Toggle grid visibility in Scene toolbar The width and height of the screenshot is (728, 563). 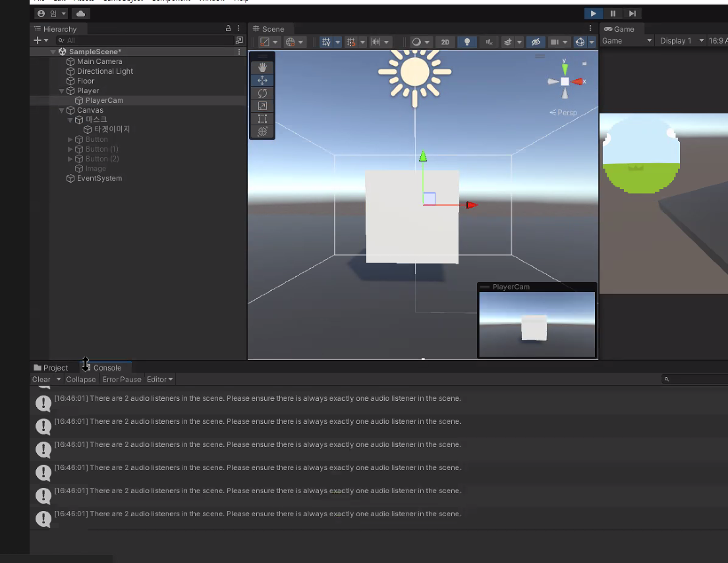click(326, 42)
